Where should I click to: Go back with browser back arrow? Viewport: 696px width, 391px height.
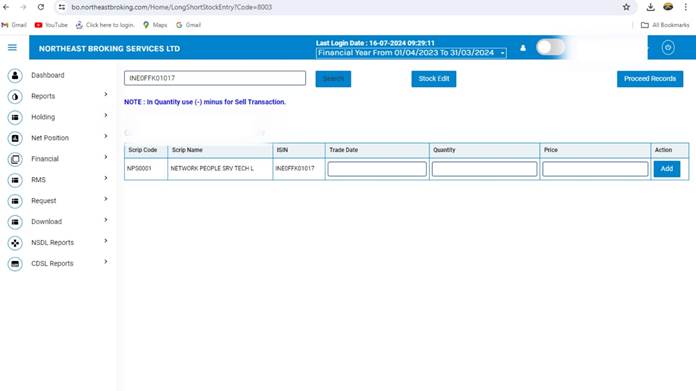[x=6, y=7]
